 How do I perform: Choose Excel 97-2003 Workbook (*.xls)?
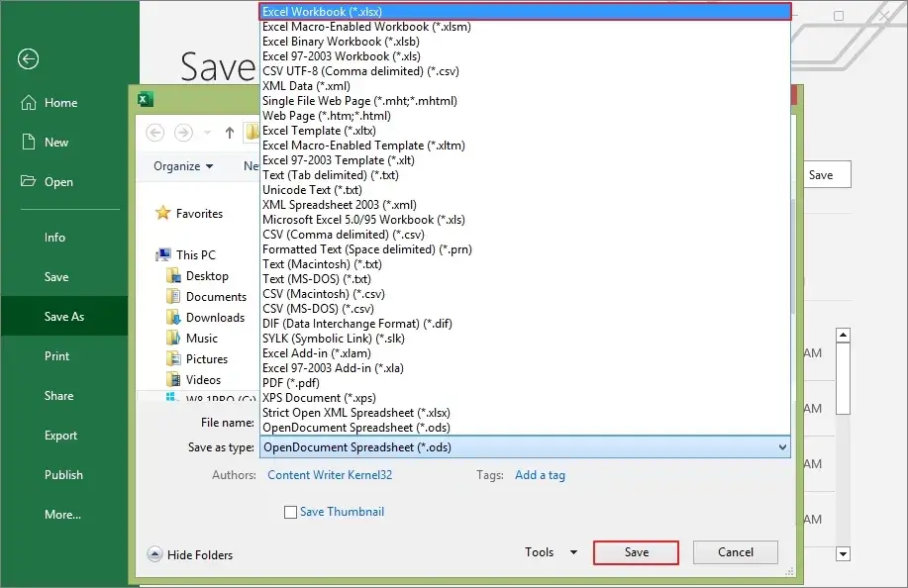[525, 56]
